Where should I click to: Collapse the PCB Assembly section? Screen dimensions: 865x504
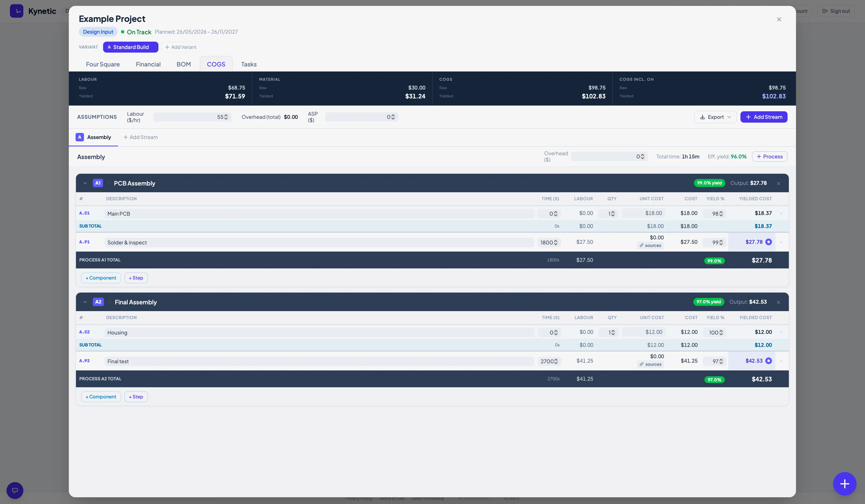85,183
